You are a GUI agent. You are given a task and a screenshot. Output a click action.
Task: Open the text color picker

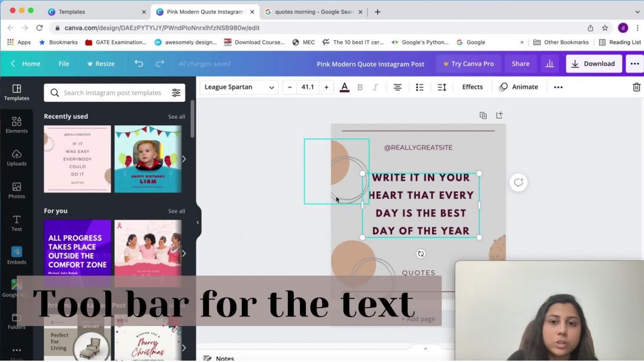click(345, 88)
